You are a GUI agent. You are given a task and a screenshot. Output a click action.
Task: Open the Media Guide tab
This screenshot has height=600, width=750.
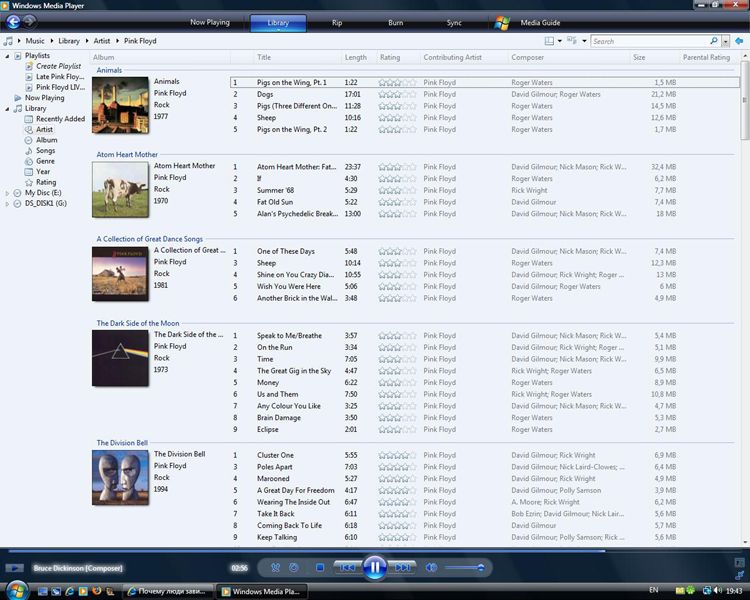tap(540, 22)
